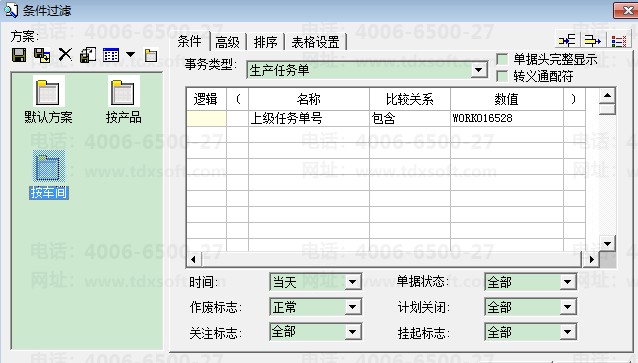This screenshot has width=638, height=363.
Task: Switch to the 表格设置 tab
Action: 315,42
